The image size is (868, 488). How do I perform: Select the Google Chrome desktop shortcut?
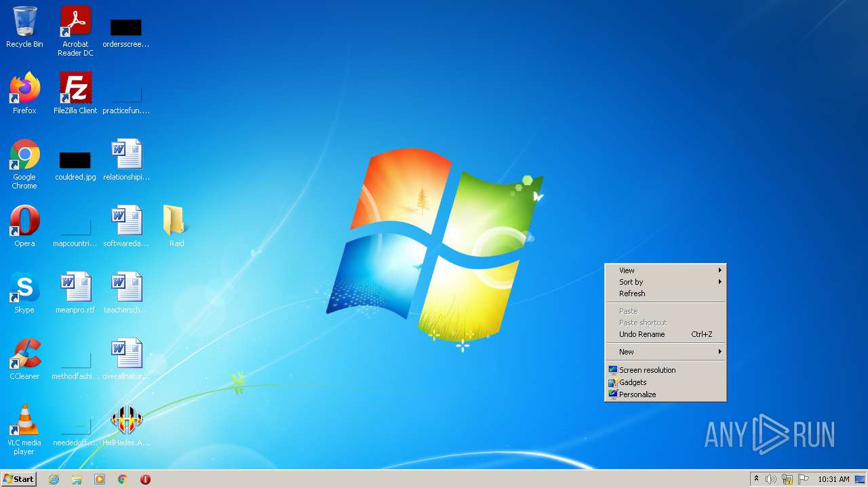click(x=24, y=163)
